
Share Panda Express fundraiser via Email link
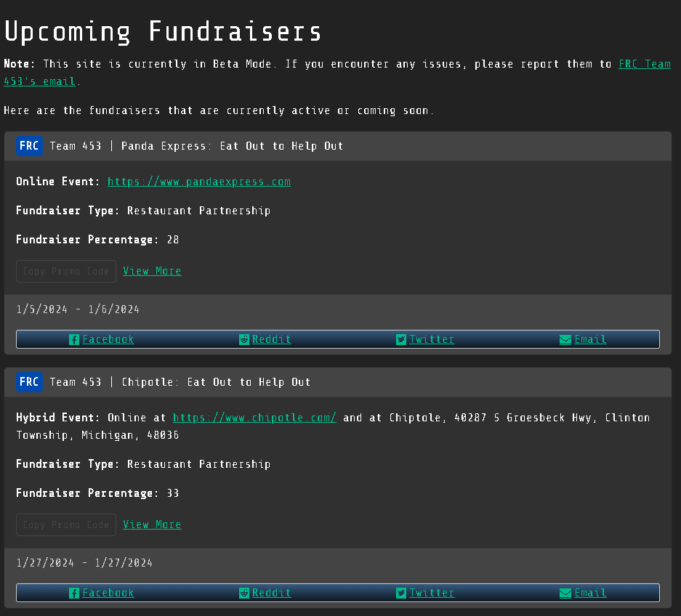[590, 339]
